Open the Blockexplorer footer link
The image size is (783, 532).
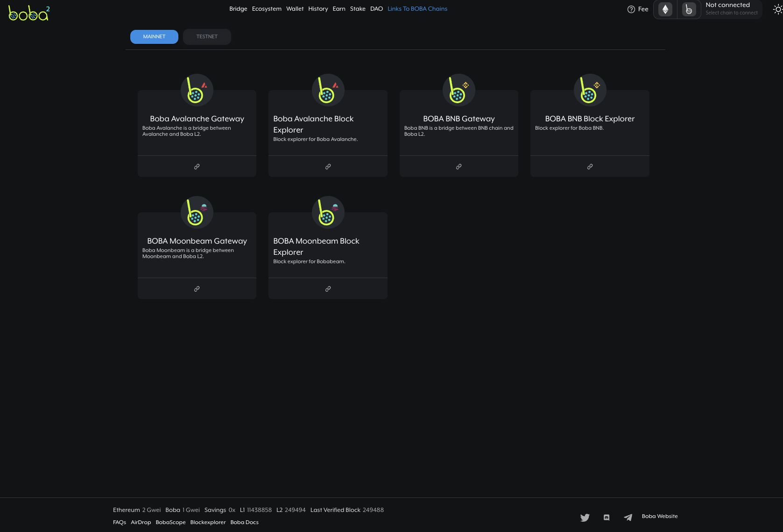point(208,522)
